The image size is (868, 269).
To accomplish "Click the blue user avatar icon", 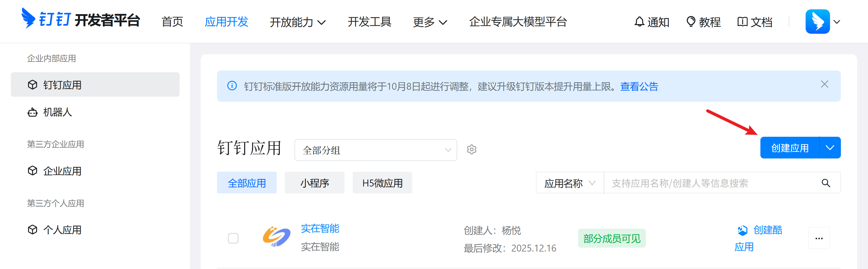I will point(817,22).
